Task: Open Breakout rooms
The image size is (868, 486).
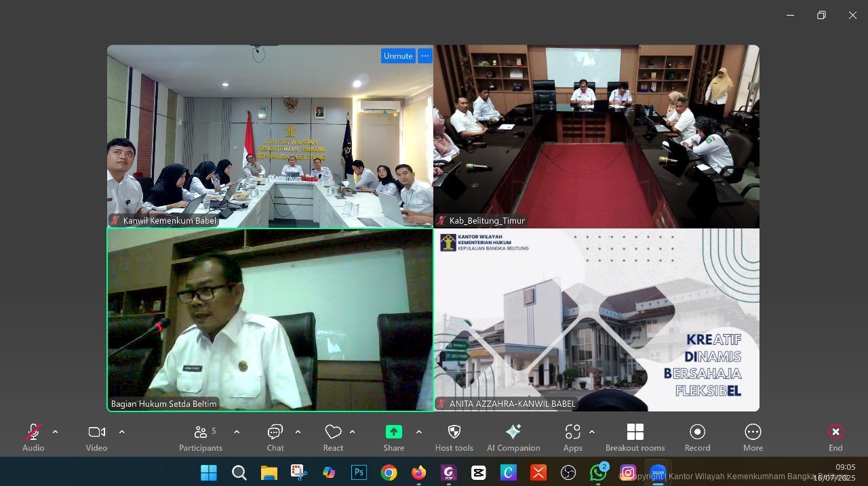Action: point(635,432)
